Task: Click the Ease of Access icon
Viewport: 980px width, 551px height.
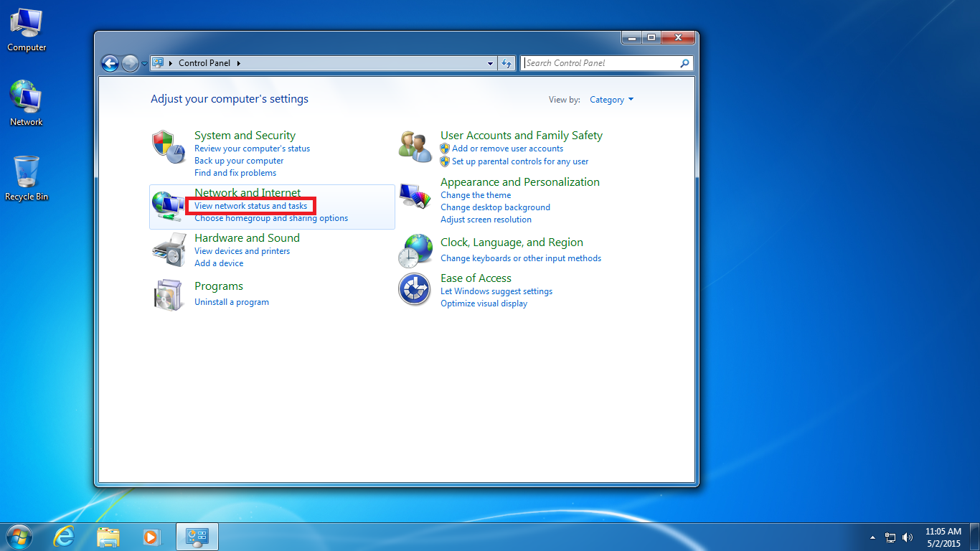Action: [x=415, y=290]
